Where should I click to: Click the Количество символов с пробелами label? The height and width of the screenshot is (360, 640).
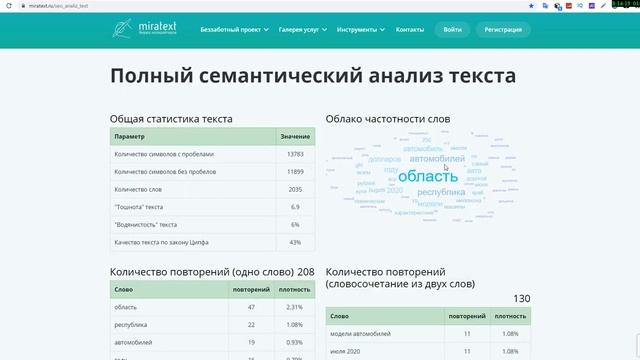tap(164, 154)
